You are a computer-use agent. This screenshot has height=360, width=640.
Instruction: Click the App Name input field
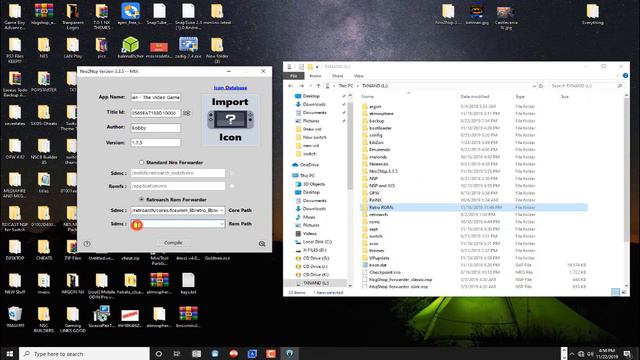pos(156,97)
